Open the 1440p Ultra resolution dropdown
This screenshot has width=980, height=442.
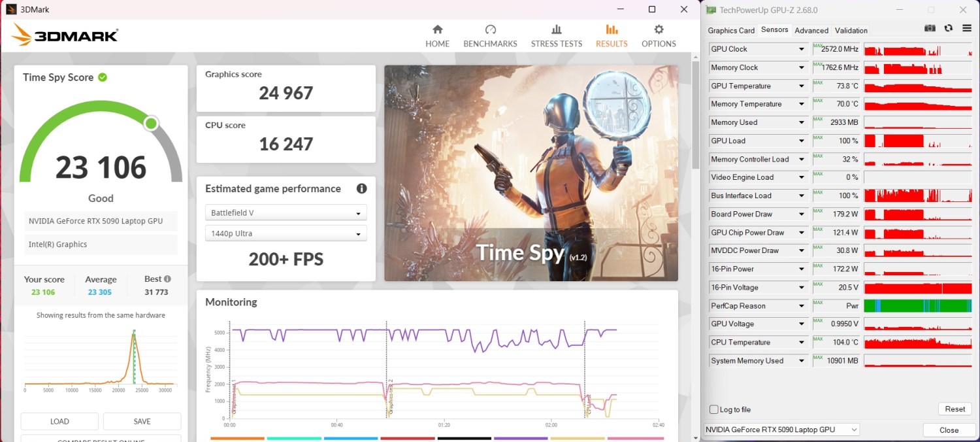(x=286, y=233)
